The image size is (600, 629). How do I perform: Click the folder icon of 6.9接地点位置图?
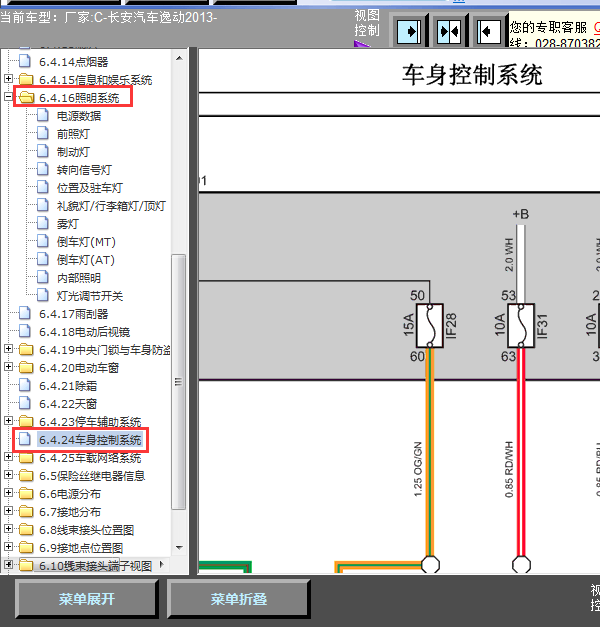pyautogui.click(x=26, y=548)
